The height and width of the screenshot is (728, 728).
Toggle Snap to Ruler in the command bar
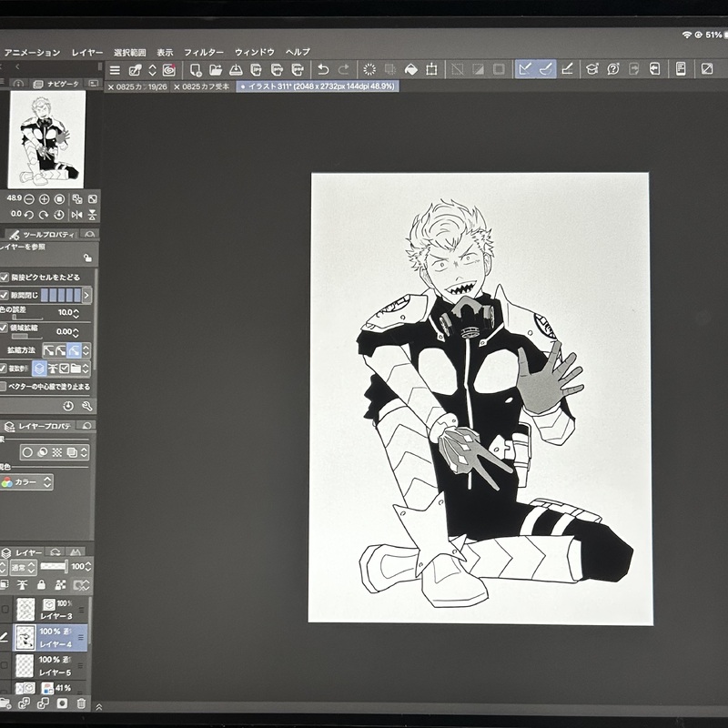(x=525, y=69)
